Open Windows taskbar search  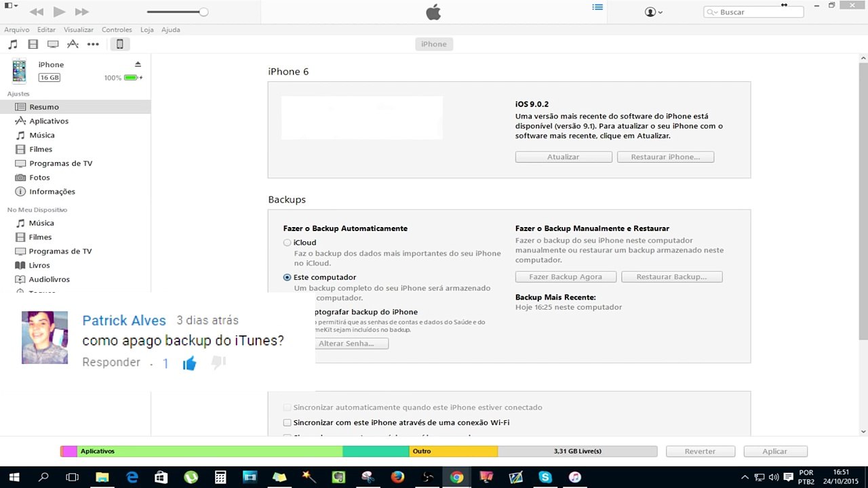(x=44, y=477)
